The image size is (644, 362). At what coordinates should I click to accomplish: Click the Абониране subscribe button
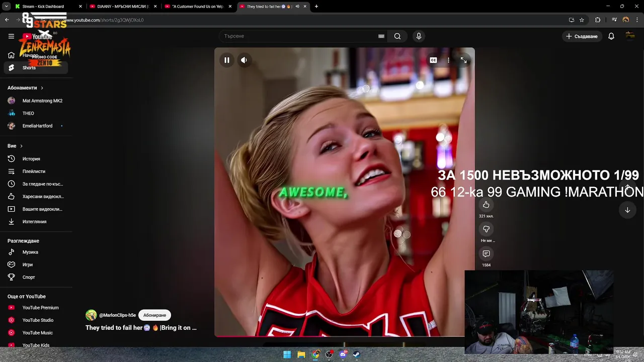tap(154, 315)
